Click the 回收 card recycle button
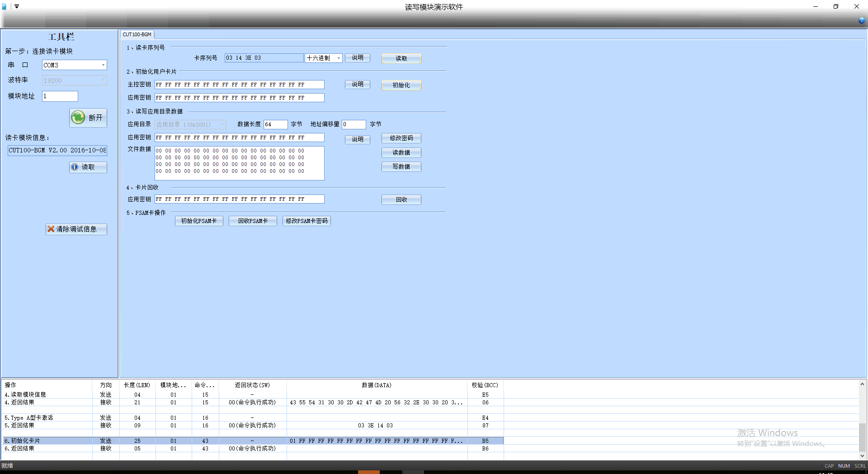Screen dimensions: 868x474 pyautogui.click(x=401, y=200)
